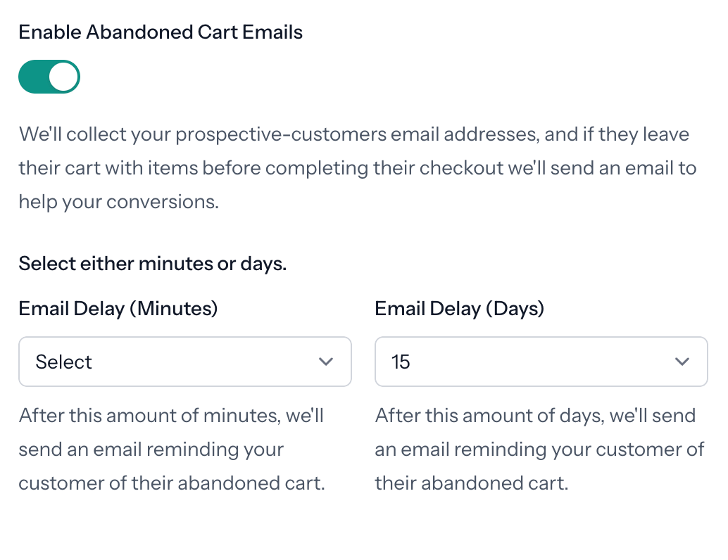Select the Email Delay (Minutes) label

pyautogui.click(x=118, y=308)
